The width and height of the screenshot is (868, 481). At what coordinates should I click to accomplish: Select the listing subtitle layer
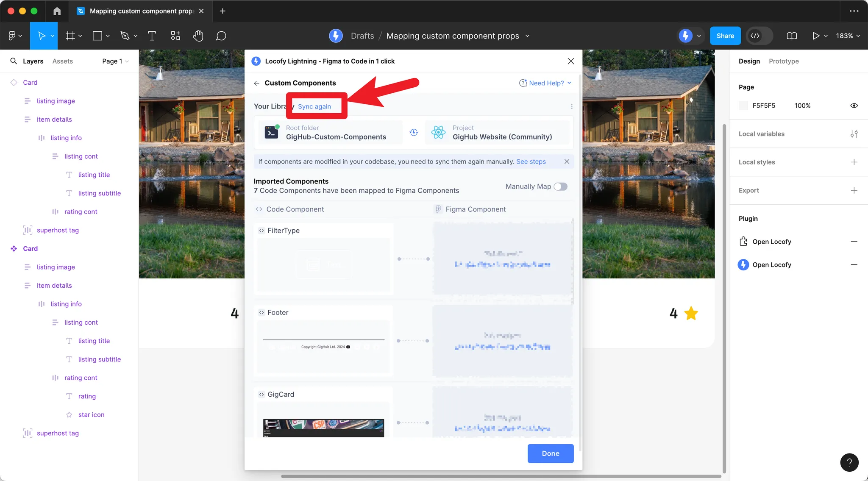[100, 193]
